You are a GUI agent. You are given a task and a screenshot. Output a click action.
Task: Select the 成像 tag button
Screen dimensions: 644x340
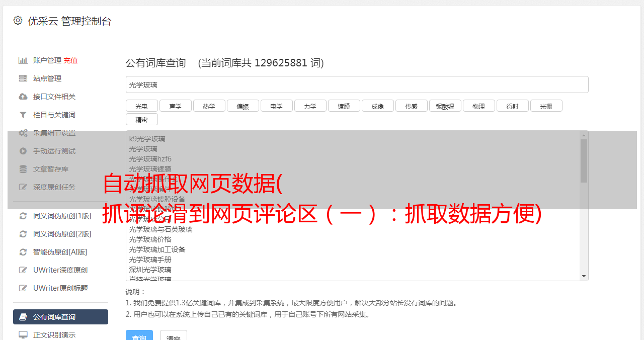tap(378, 106)
